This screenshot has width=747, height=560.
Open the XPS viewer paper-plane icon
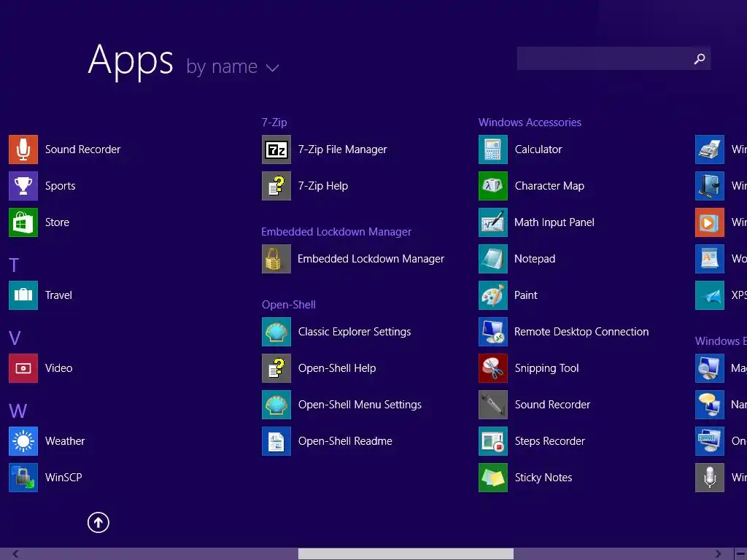[x=710, y=295]
